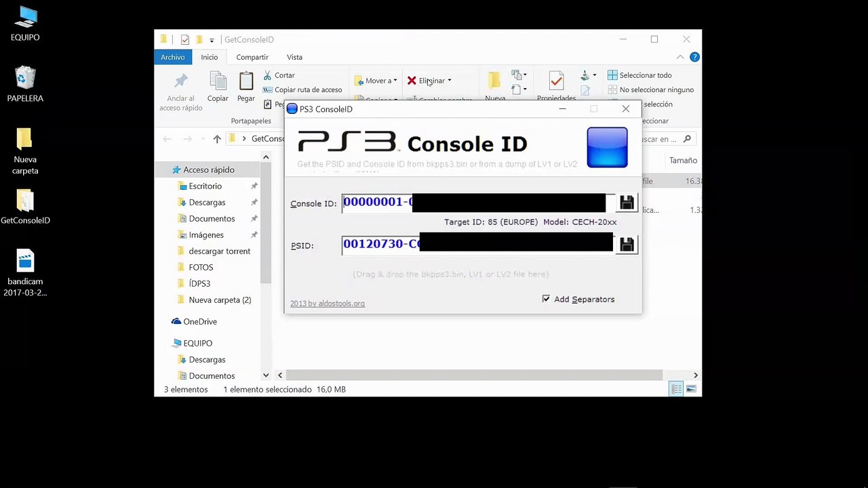This screenshot has width=868, height=488.
Task: Click No seleccionar ninguno
Action: pyautogui.click(x=650, y=89)
